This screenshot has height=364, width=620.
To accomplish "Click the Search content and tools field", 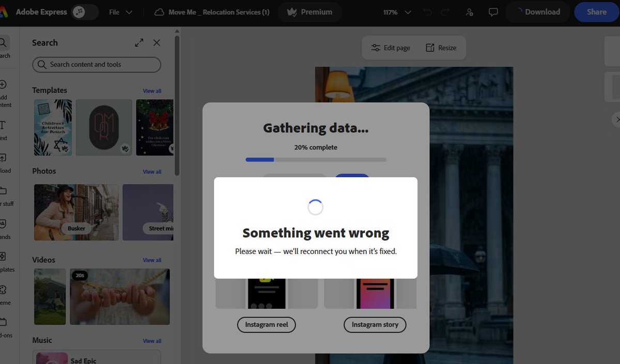I will pos(97,65).
